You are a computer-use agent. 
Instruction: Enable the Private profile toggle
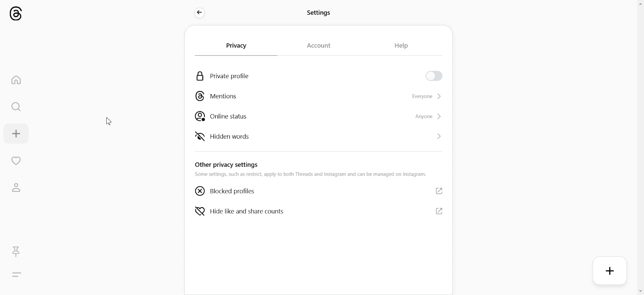[x=433, y=76]
